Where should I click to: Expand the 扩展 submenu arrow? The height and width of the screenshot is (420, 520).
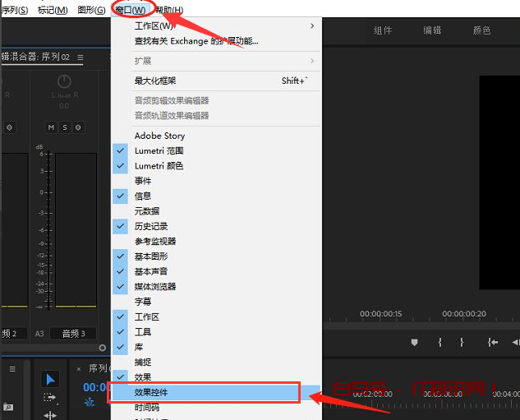(311, 61)
